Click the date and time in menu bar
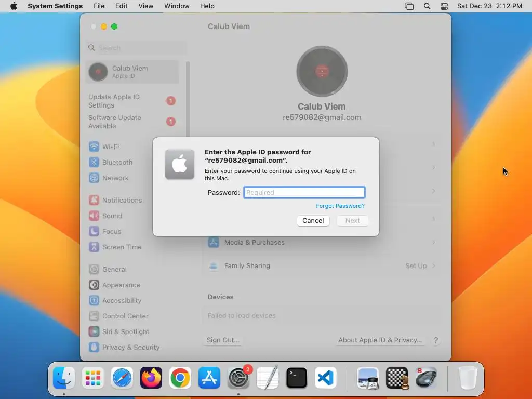Image resolution: width=532 pixels, height=399 pixels. point(489,6)
